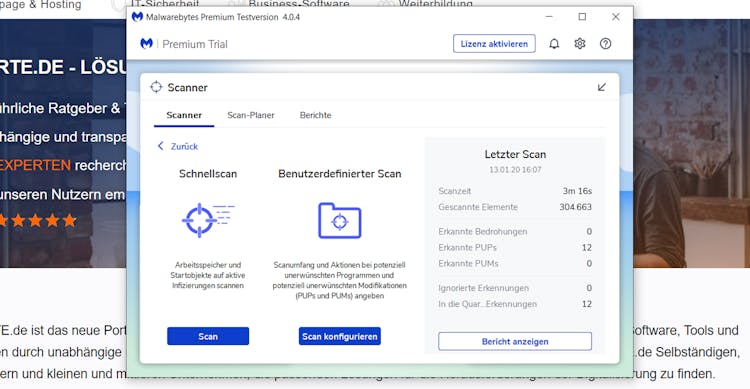The height and width of the screenshot is (389, 750).
Task: Collapse Scanner panel with arrow icon
Action: (602, 87)
